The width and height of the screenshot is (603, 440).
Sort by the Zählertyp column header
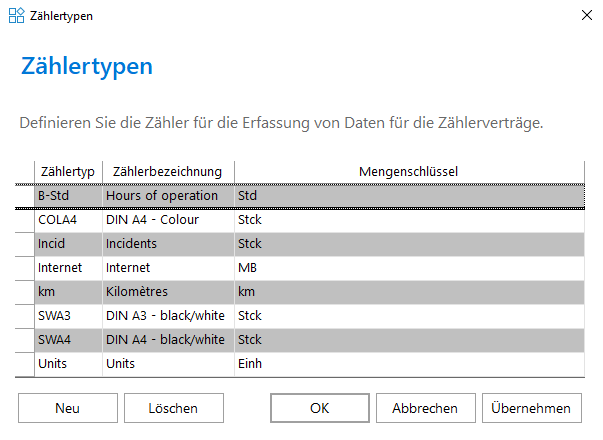[x=68, y=172]
